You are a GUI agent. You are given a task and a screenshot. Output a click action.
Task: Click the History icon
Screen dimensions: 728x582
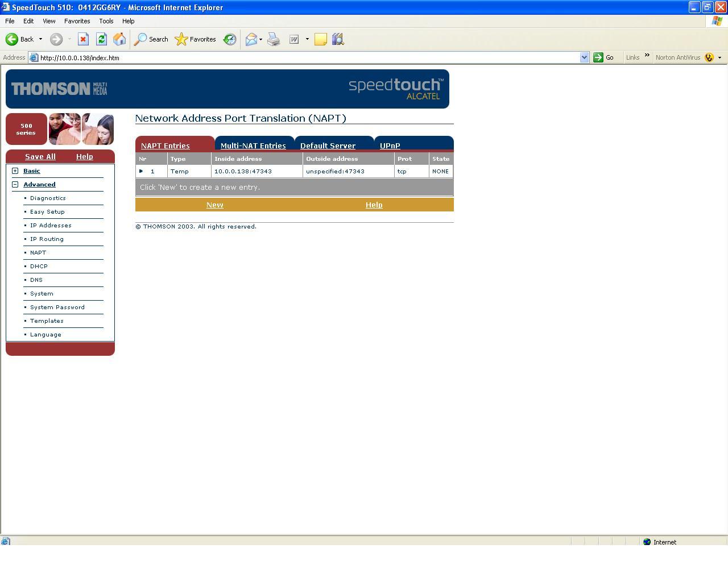(x=230, y=39)
